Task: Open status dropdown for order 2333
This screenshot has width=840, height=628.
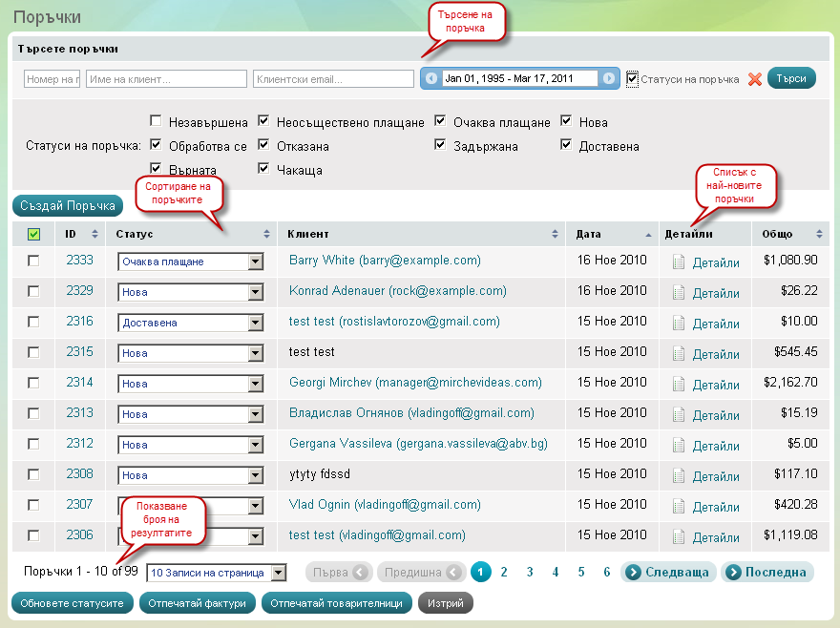Action: click(255, 262)
